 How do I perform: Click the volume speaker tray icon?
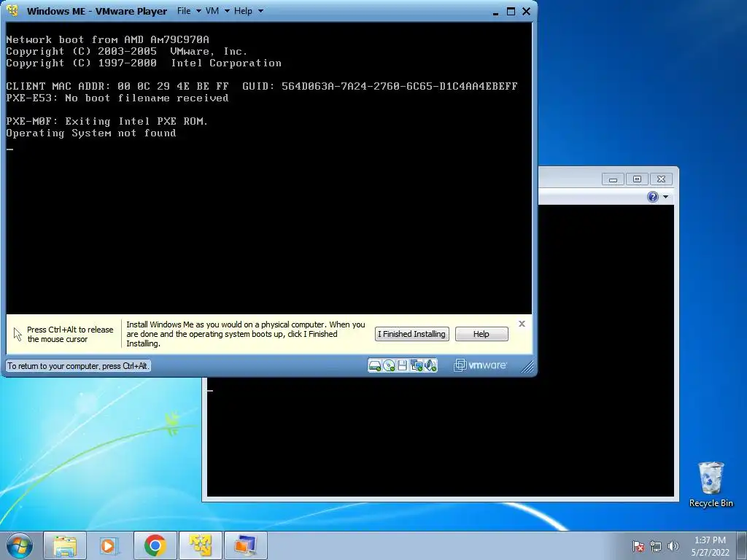tap(673, 546)
